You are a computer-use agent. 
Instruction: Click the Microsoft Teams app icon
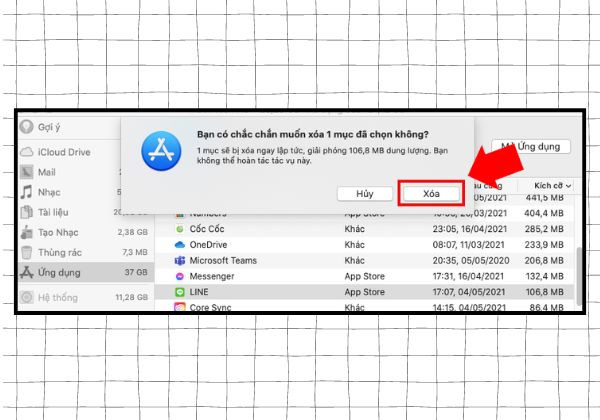pyautogui.click(x=179, y=260)
